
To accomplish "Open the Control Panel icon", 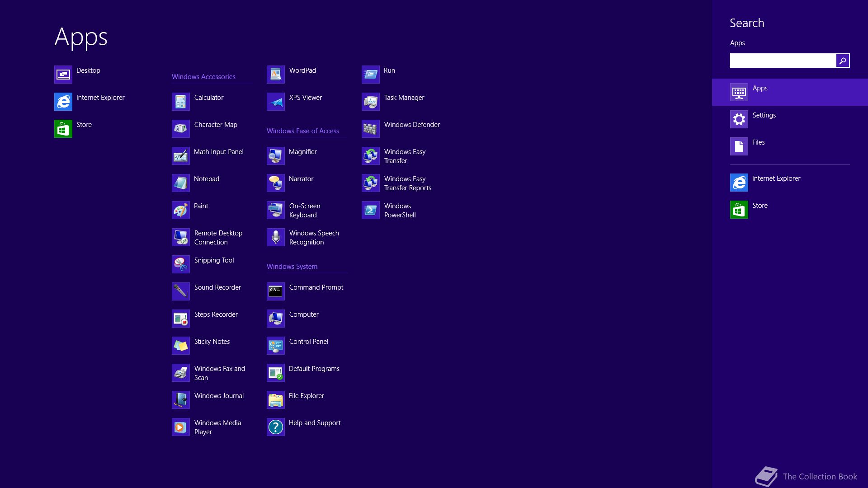I will pos(276,346).
